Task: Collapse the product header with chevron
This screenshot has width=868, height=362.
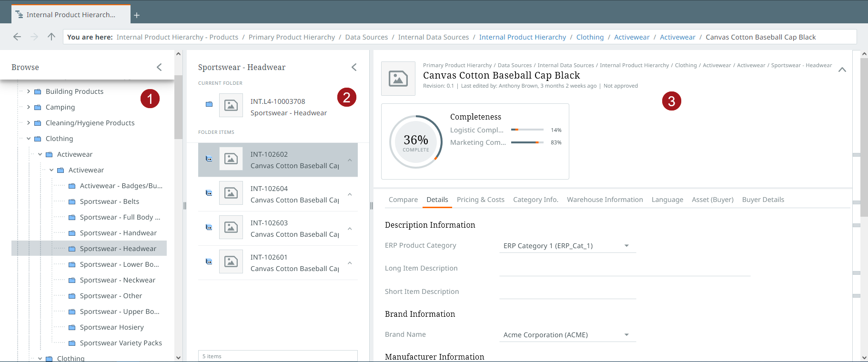Action: point(842,70)
